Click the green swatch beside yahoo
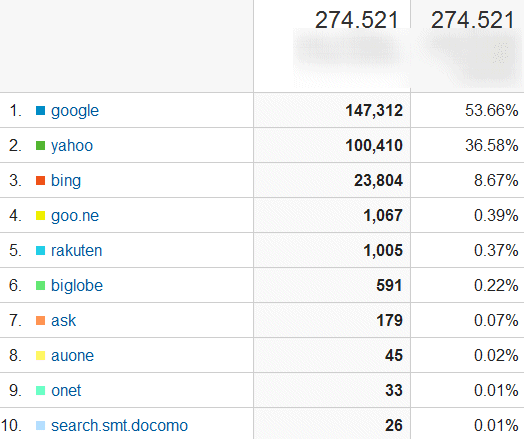The height and width of the screenshot is (439, 524). click(x=40, y=146)
